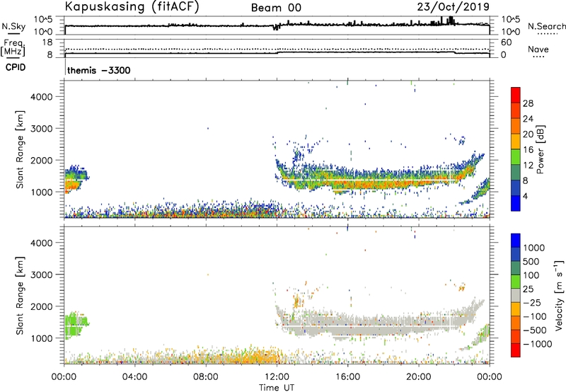Screen dimensions: 566x392
Task: Click the velocity colorbar '1000' tick label
Action: (x=534, y=248)
